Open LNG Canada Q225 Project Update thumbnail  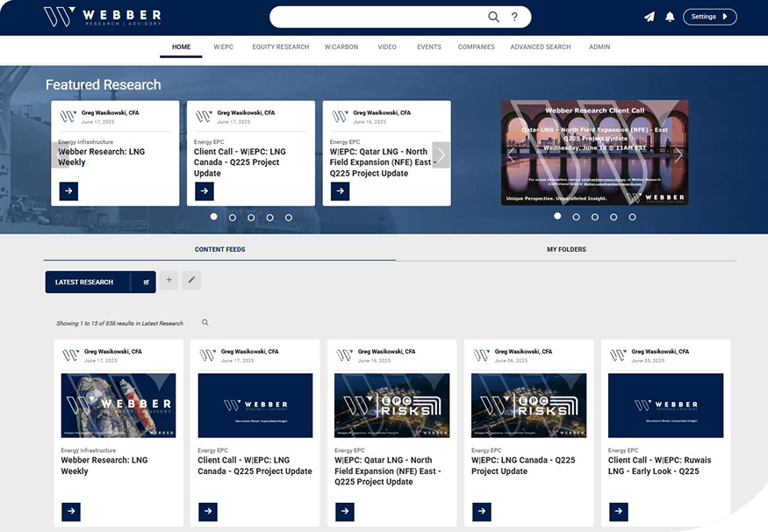click(528, 406)
